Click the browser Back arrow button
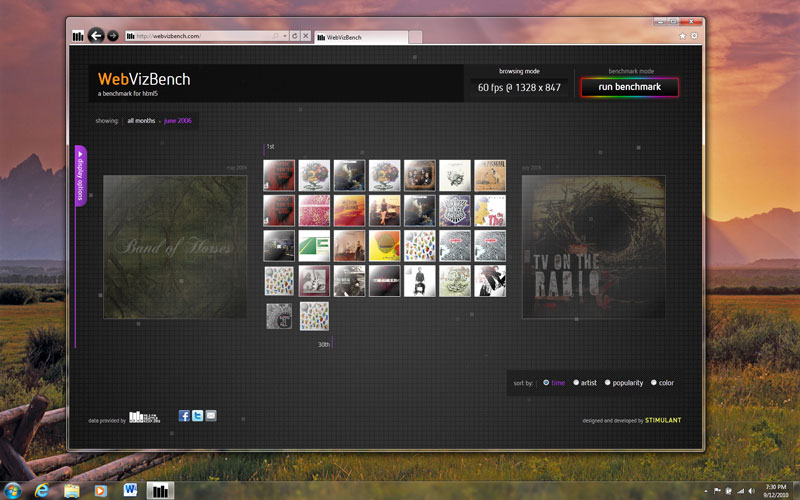This screenshot has height=500, width=800. pos(96,36)
